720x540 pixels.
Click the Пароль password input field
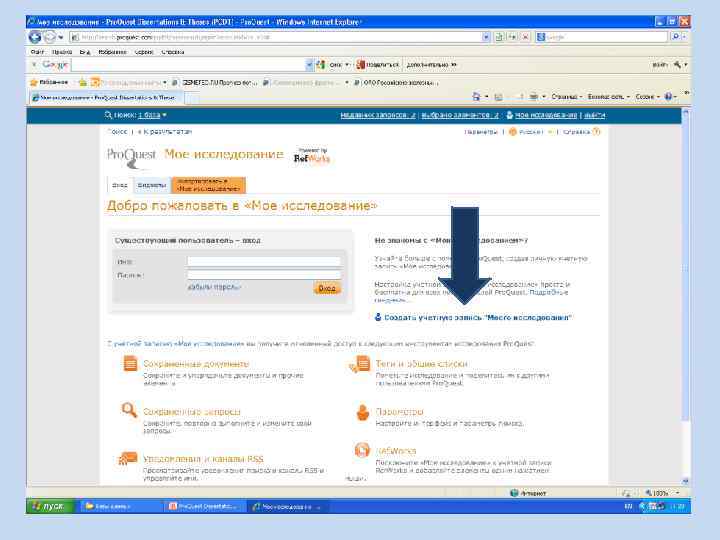[264, 275]
